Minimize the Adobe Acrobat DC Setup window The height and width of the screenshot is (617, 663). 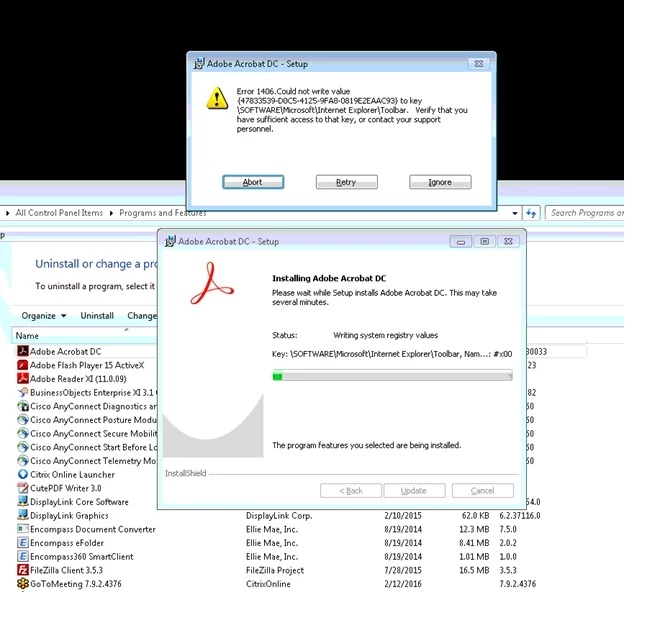pyautogui.click(x=460, y=241)
